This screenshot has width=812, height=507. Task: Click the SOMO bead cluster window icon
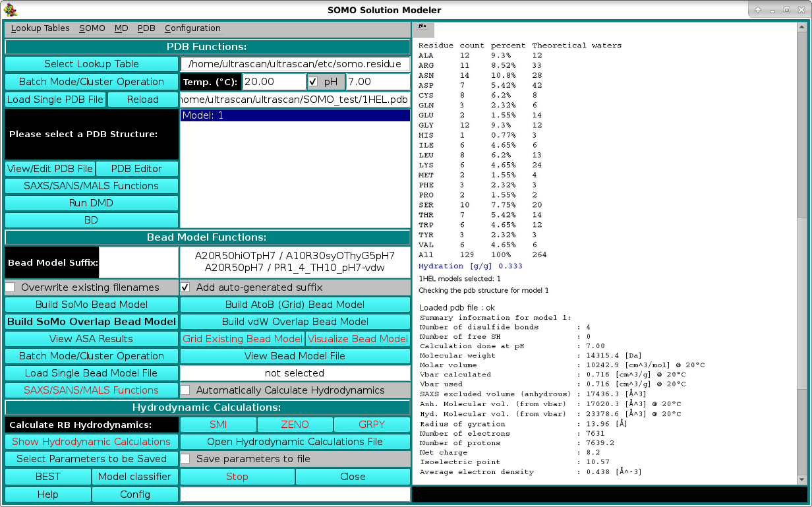[11, 10]
